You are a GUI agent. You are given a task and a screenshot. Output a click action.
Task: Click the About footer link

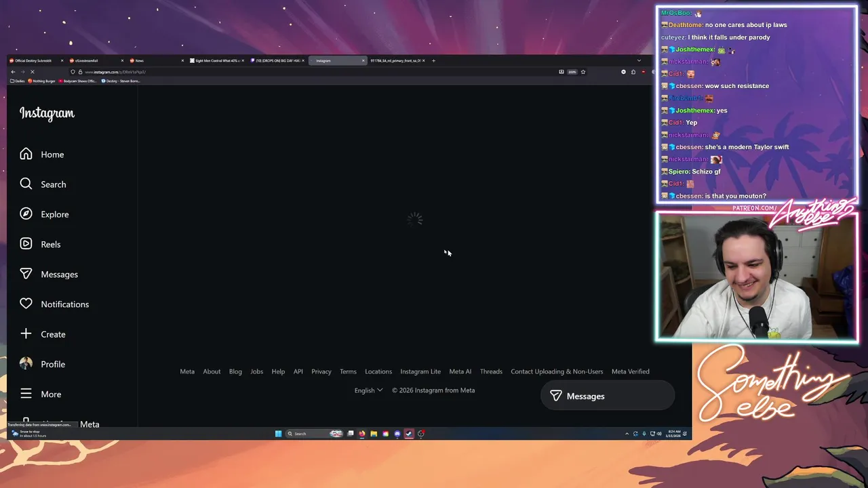(212, 371)
